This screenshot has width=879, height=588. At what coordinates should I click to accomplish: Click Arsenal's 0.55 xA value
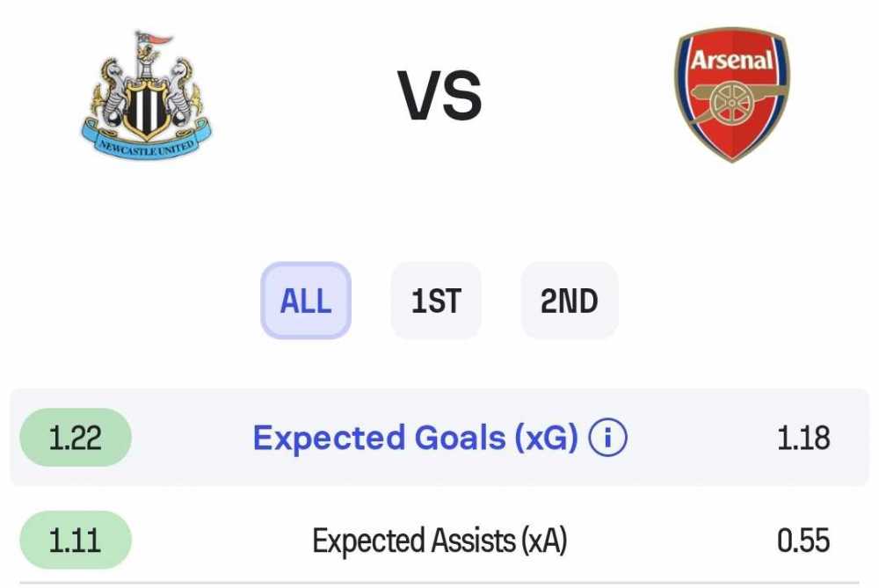803,541
